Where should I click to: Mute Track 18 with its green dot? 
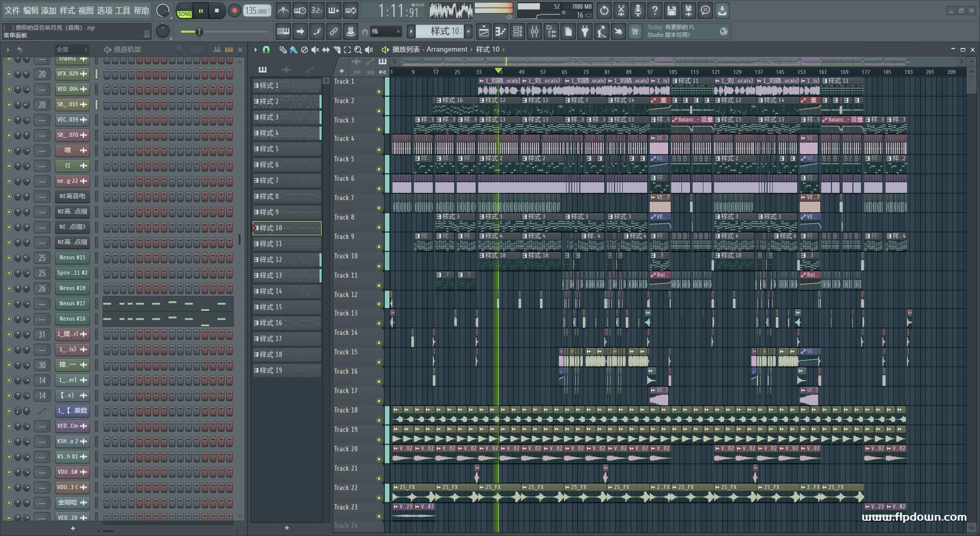click(x=379, y=421)
